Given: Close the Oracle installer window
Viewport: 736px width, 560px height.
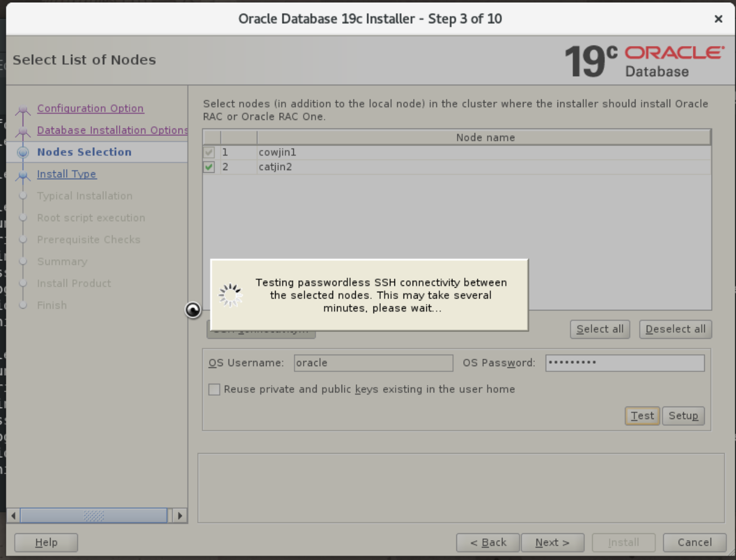Looking at the screenshot, I should coord(718,19).
